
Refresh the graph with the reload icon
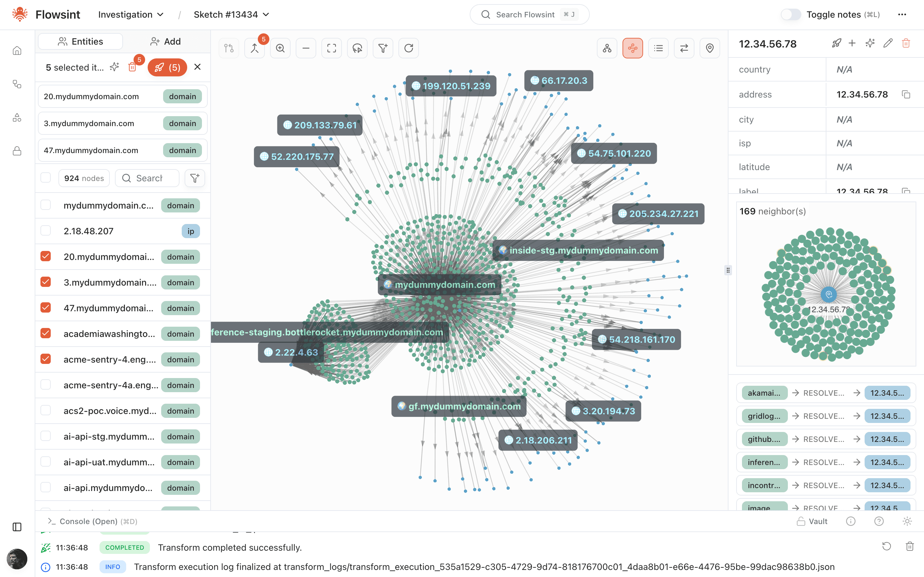pos(408,48)
